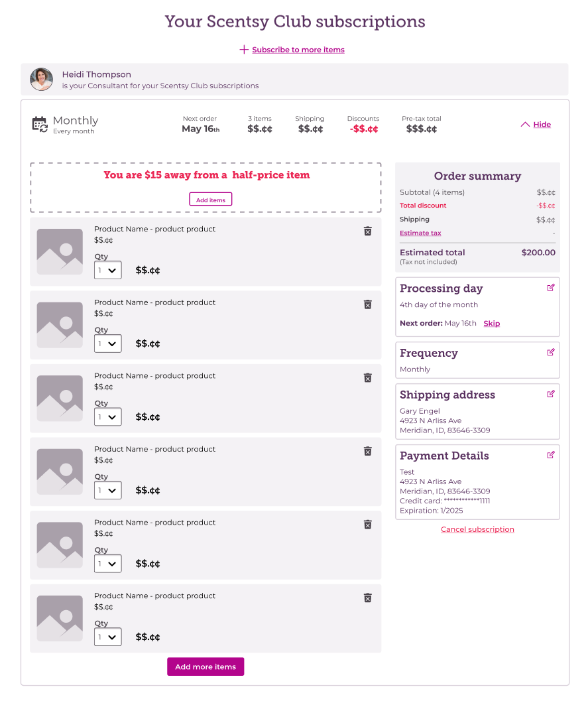The width and height of the screenshot is (588, 701).
Task: Click Add items in half-price banner
Action: pos(211,200)
